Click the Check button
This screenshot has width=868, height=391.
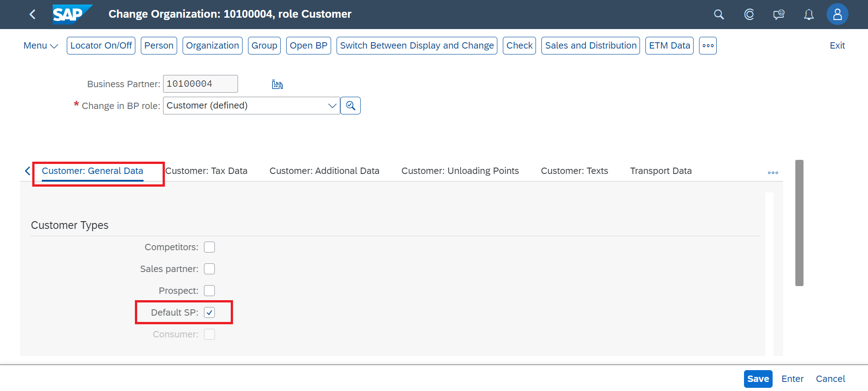tap(519, 45)
